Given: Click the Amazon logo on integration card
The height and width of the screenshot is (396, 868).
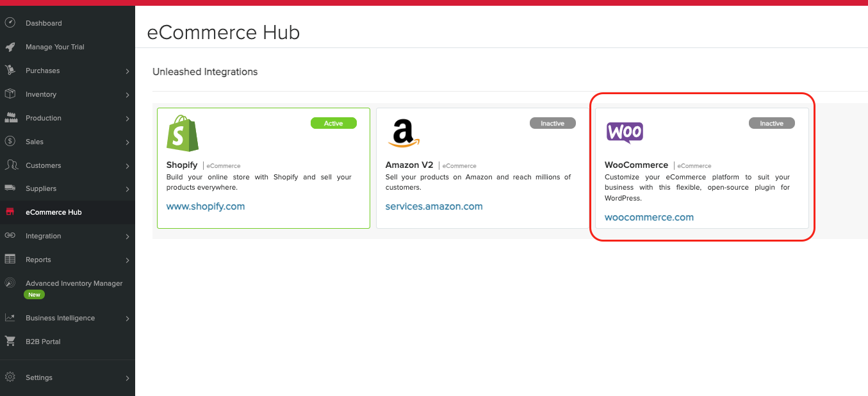Looking at the screenshot, I should pyautogui.click(x=403, y=133).
